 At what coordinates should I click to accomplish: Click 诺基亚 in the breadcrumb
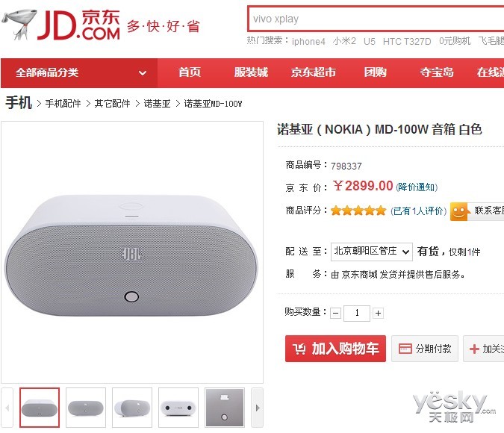pyautogui.click(x=158, y=104)
